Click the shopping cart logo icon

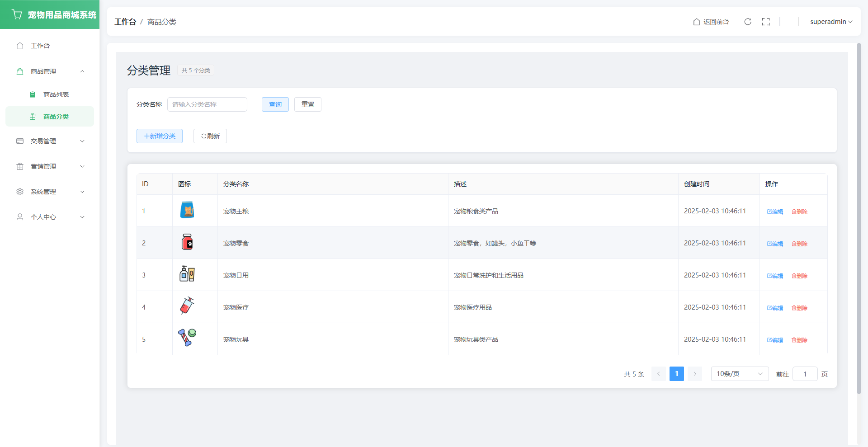(x=17, y=14)
